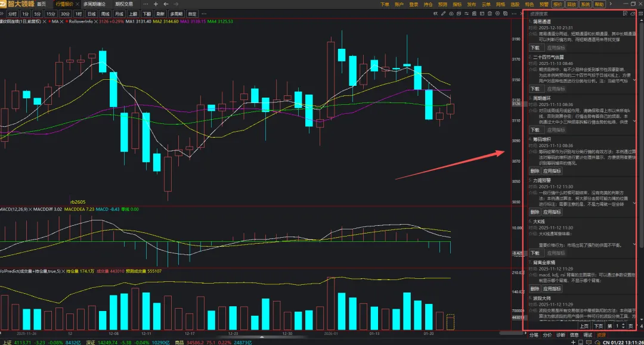Apply the 筹码堆积 indicator

552,171
